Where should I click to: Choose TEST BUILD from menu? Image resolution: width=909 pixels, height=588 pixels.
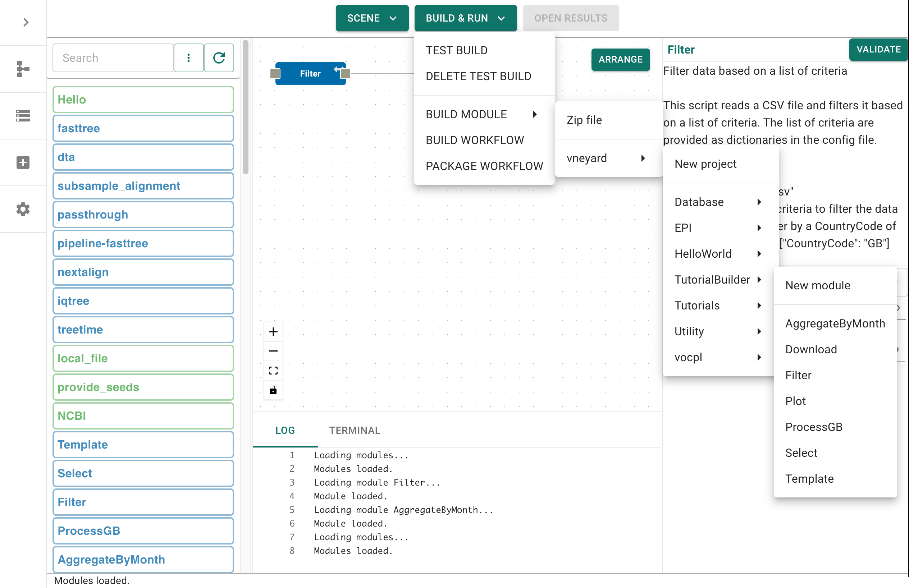coord(484,50)
